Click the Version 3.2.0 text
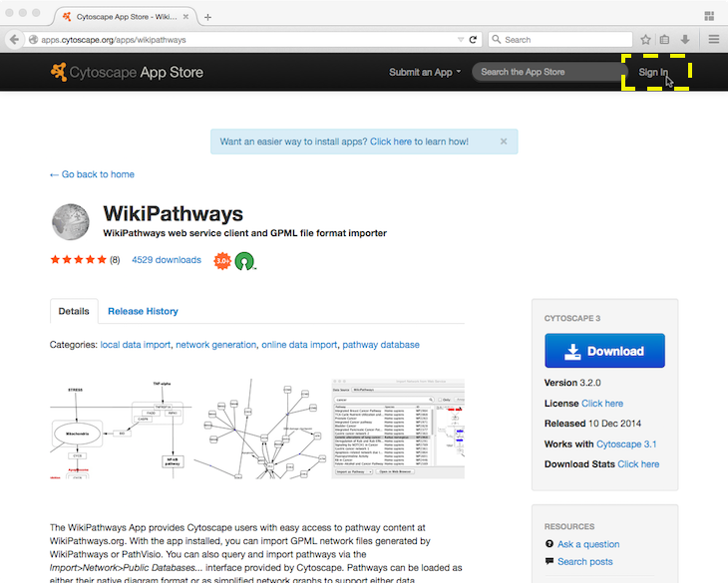The width and height of the screenshot is (728, 583). [x=572, y=383]
